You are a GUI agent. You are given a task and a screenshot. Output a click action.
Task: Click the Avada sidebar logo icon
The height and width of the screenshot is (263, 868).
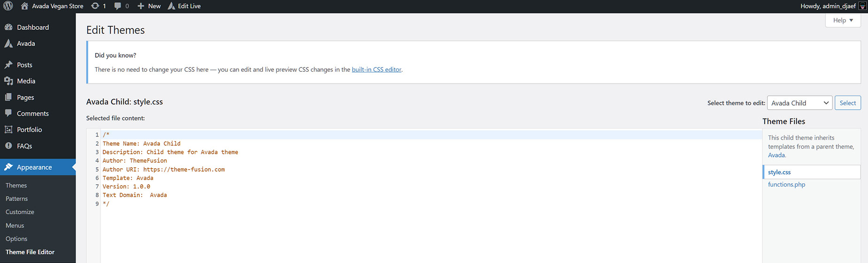coord(8,43)
